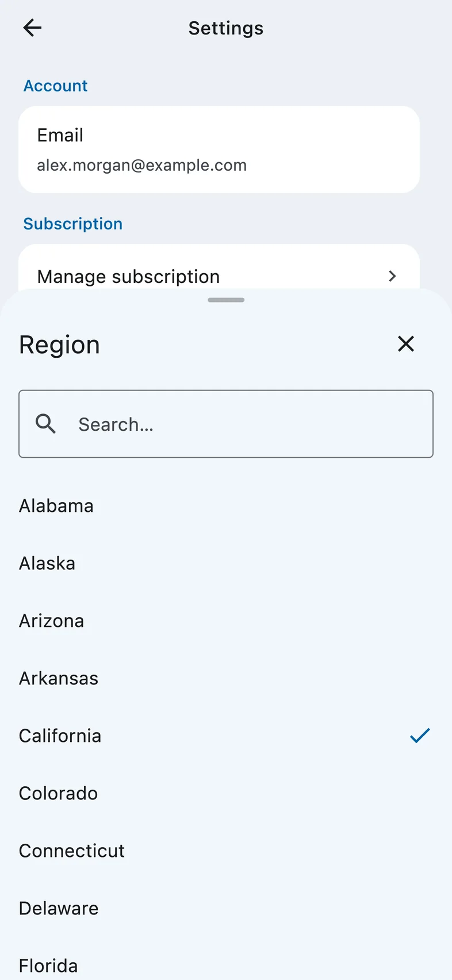This screenshot has width=452, height=980.
Task: Click the search magnifier icon
Action: (46, 424)
